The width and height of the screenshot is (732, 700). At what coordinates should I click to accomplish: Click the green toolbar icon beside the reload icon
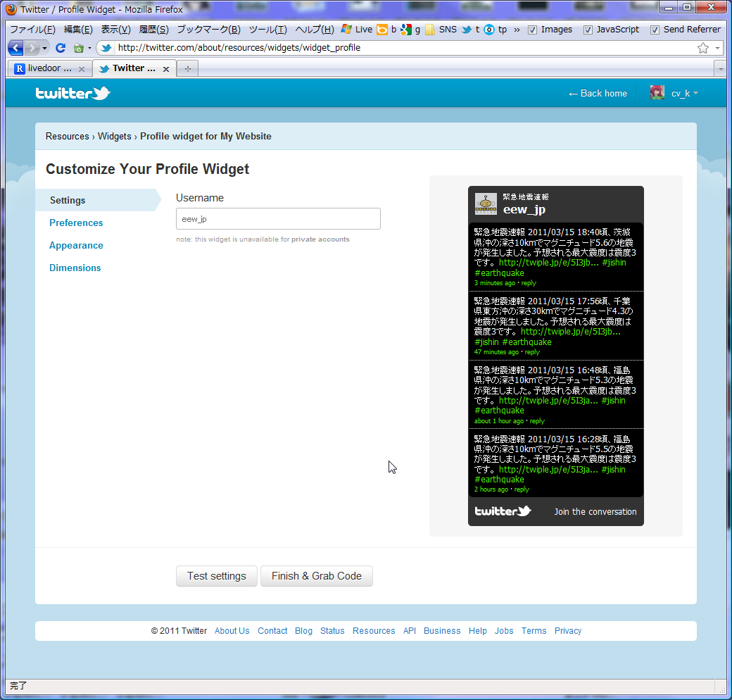point(79,48)
